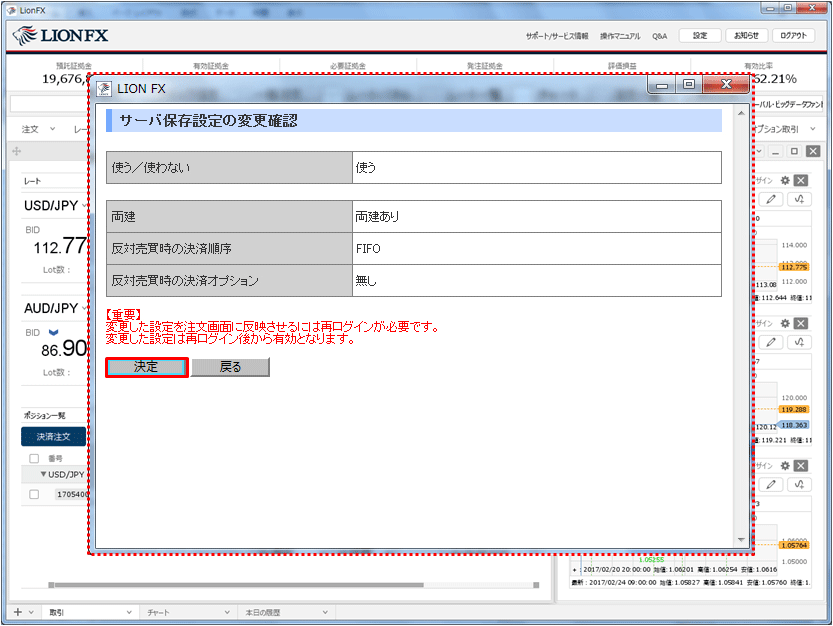Open settings gear of the 119.288 chart

785,324
